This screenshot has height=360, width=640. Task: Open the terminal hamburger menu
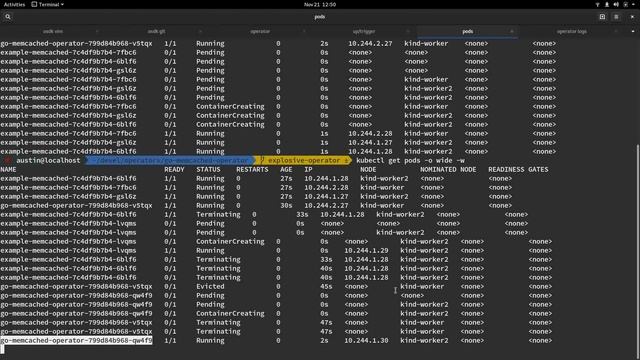(616, 17)
